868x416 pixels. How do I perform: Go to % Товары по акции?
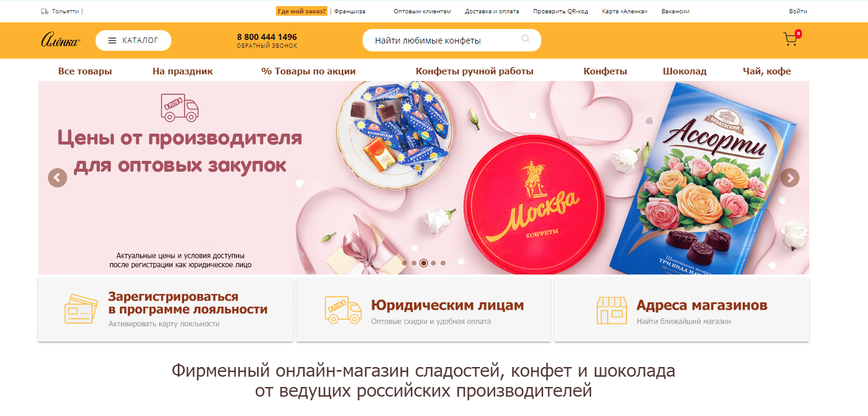[309, 71]
